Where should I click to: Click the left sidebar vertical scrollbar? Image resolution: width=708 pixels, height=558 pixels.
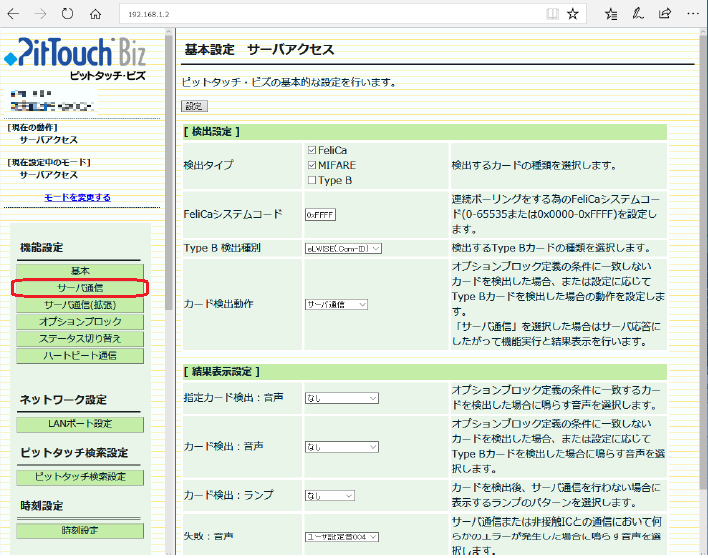[x=169, y=172]
